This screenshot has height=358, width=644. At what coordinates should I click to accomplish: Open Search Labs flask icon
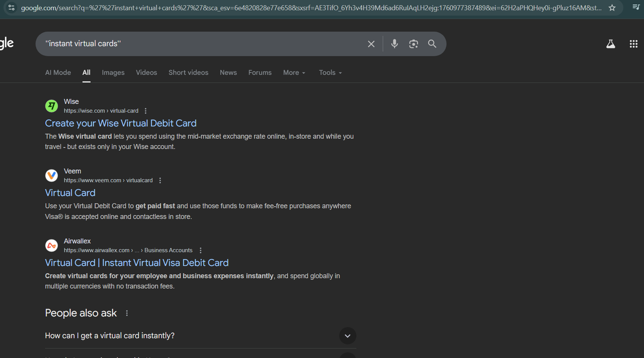coord(611,44)
